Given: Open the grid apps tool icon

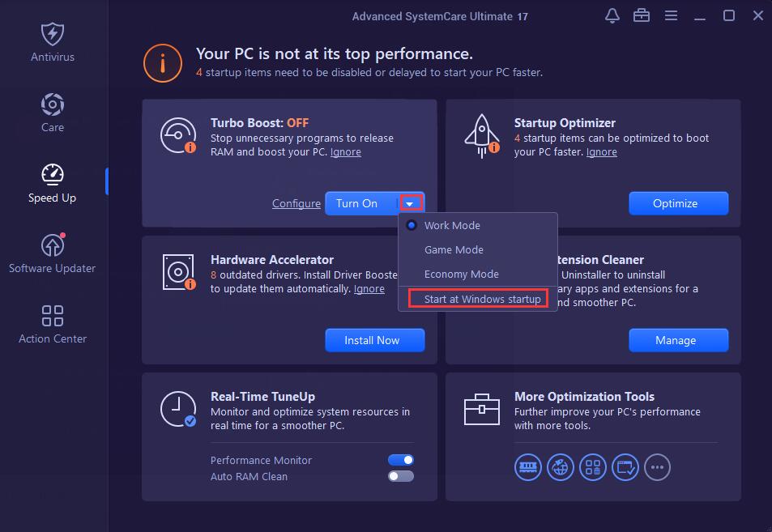Looking at the screenshot, I should click(x=593, y=466).
